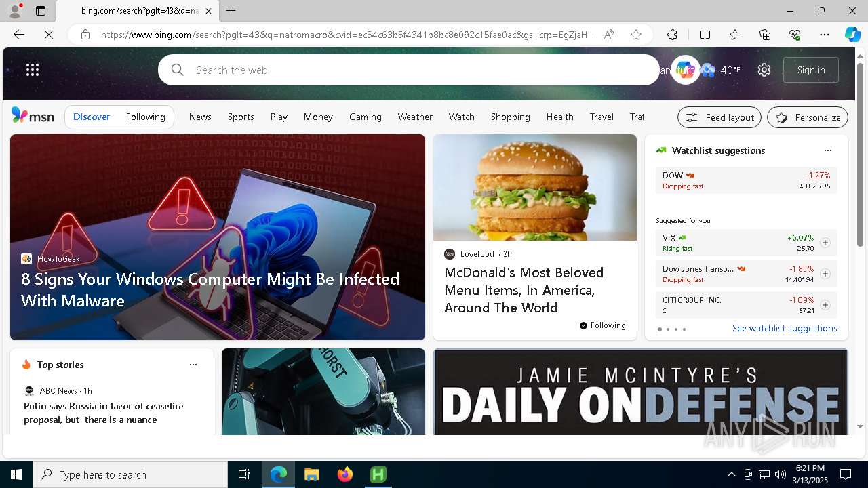Open the Windows Start menu
This screenshot has width=868, height=488.
tap(16, 474)
